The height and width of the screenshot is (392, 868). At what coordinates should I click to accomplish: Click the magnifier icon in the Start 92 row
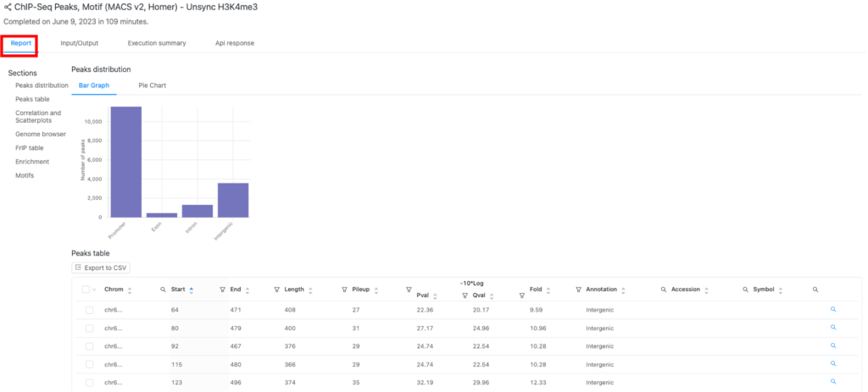(833, 345)
